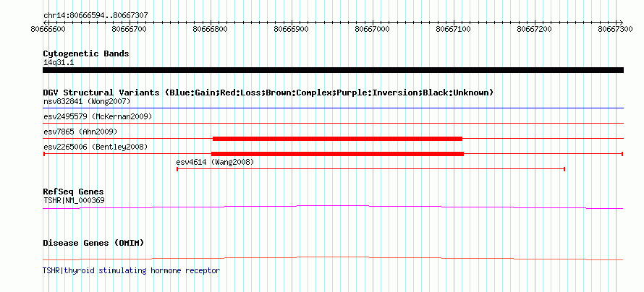Click the thick red esv7865 loss bar
644x292 pixels.
coord(338,139)
